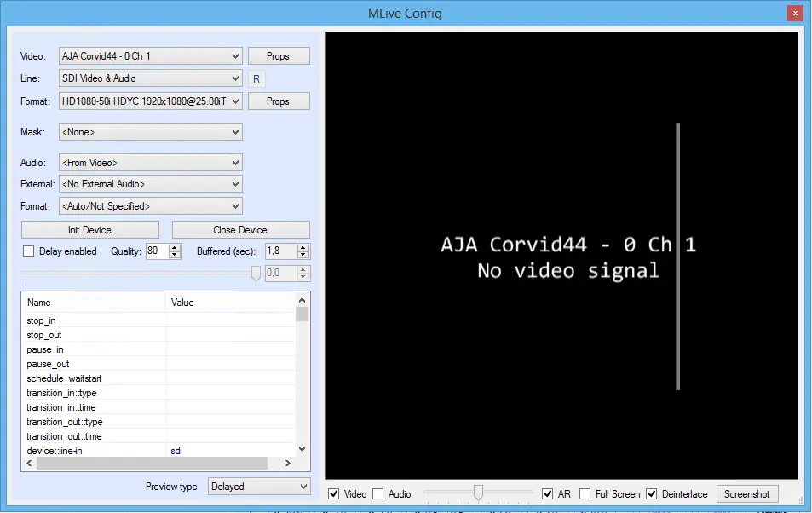Click the preview volume slider handle
This screenshot has height=513, width=812.
coord(479,493)
